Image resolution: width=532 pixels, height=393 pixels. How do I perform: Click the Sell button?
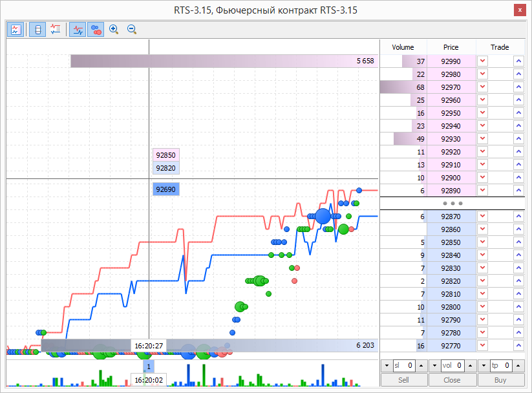404,380
